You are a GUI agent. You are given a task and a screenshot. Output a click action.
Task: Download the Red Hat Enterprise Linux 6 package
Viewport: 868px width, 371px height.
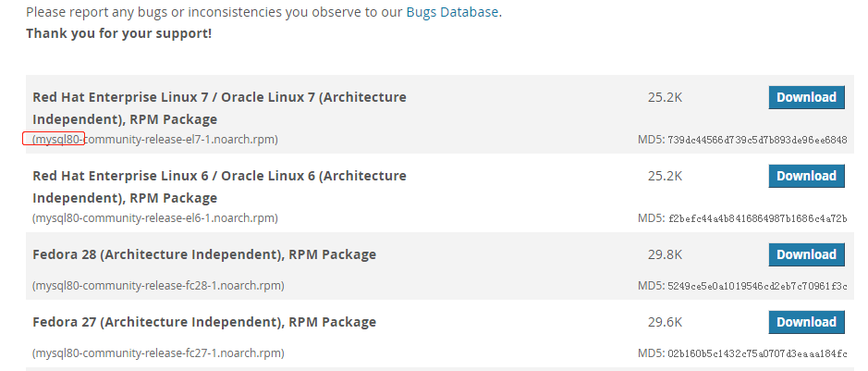click(807, 176)
